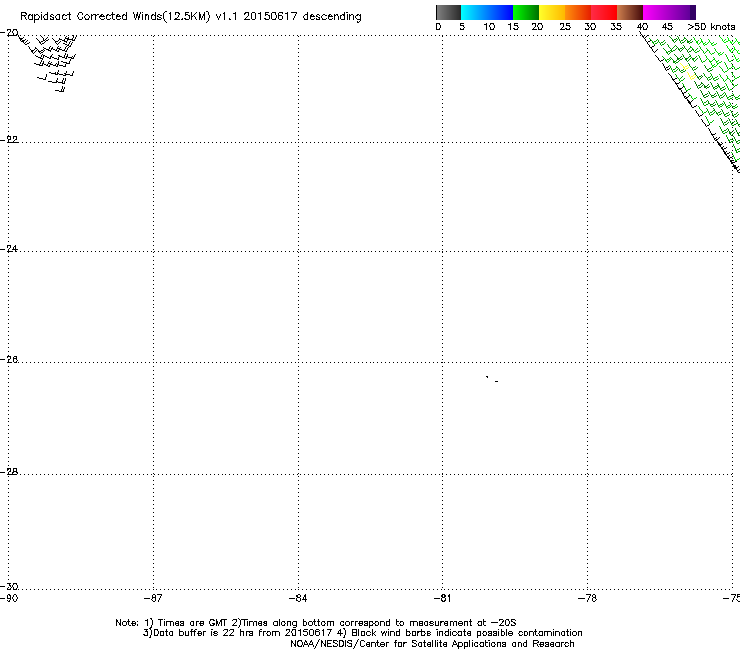
Task: Click the '-87' longitude axis label
Action: [153, 598]
